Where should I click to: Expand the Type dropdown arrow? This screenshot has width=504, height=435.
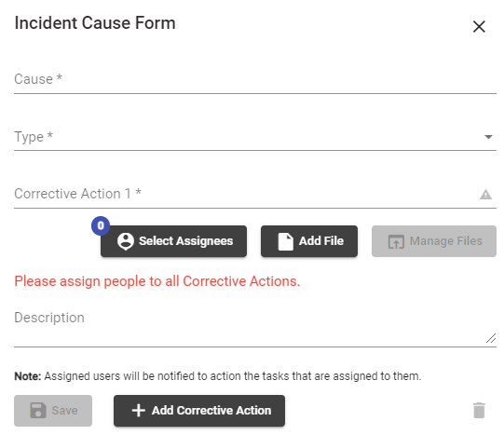pos(488,137)
